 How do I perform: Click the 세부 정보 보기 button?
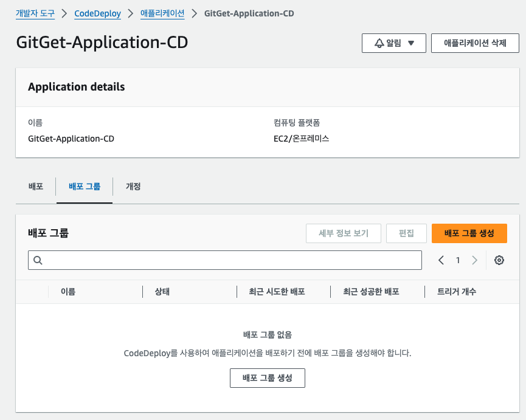point(343,233)
